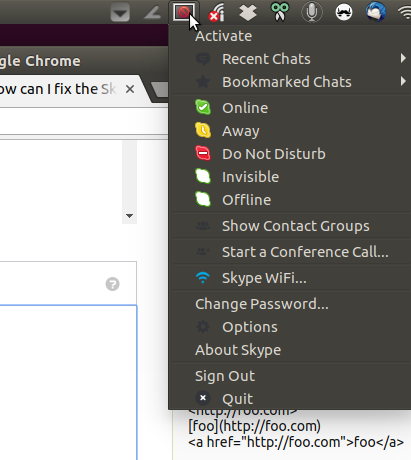This screenshot has width=411, height=460.
Task: Click the Skype tray icon in the top panel
Action: [184, 12]
